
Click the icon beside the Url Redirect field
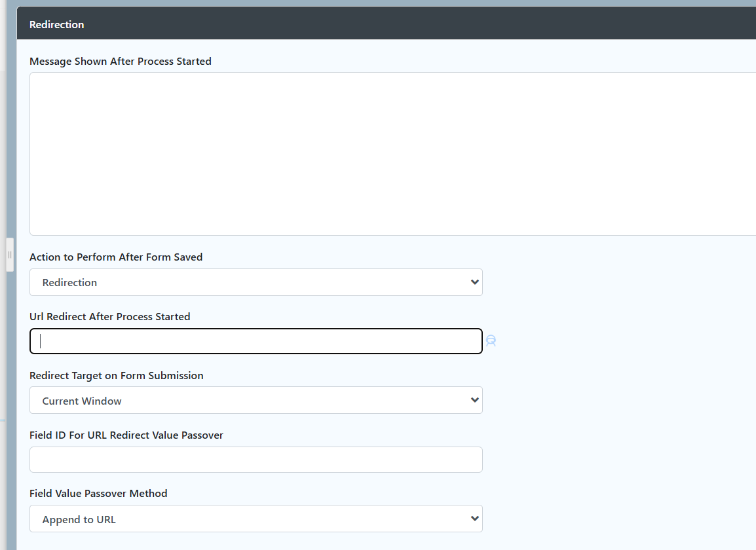point(491,341)
